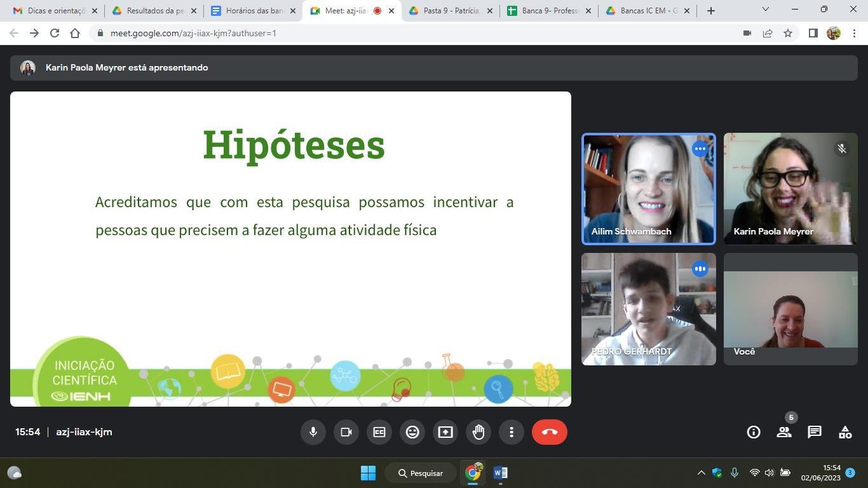Viewport: 868px width, 488px height.
Task: Open Word from the taskbar
Action: tap(500, 473)
